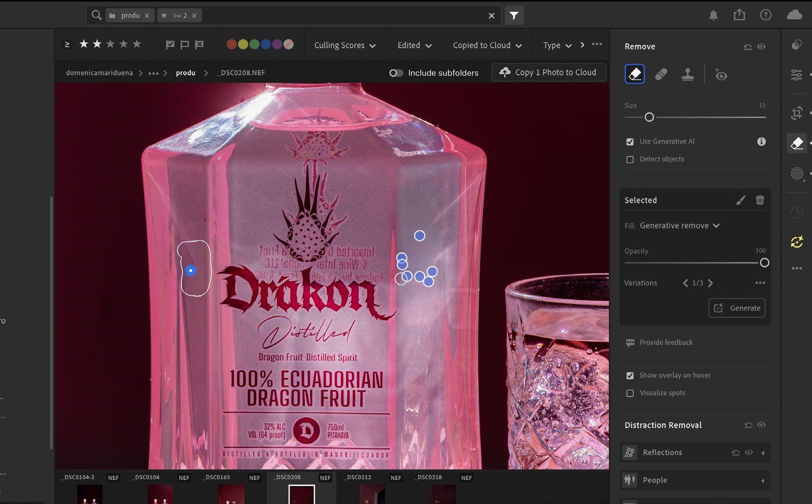Open the Copied to Cloud dropdown
The width and height of the screenshot is (812, 504).
pos(488,46)
